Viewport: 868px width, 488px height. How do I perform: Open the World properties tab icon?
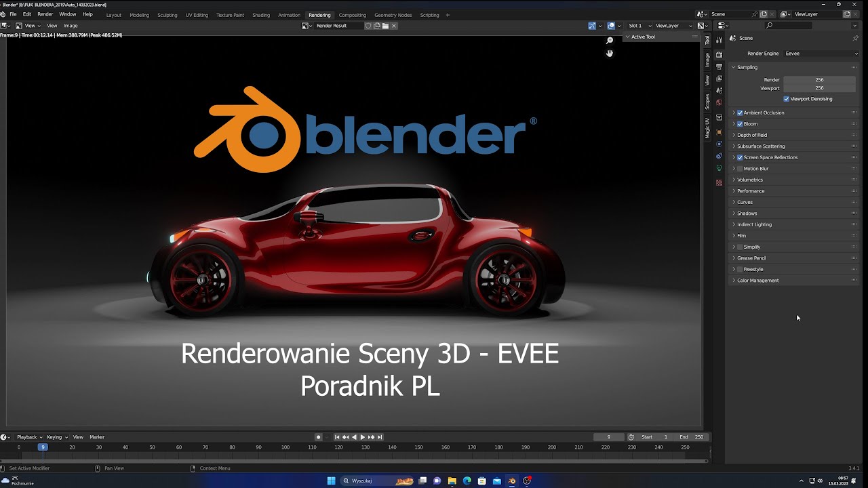point(719,102)
